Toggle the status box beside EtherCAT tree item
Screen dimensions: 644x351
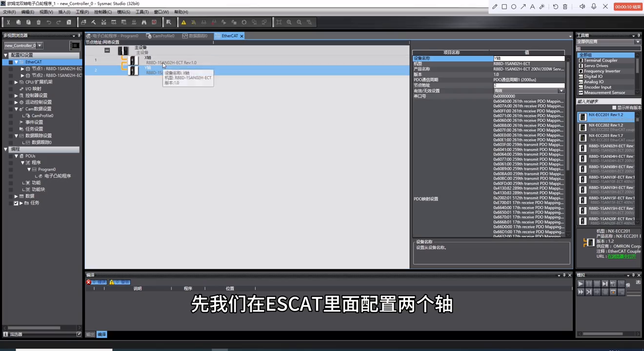coord(11,62)
